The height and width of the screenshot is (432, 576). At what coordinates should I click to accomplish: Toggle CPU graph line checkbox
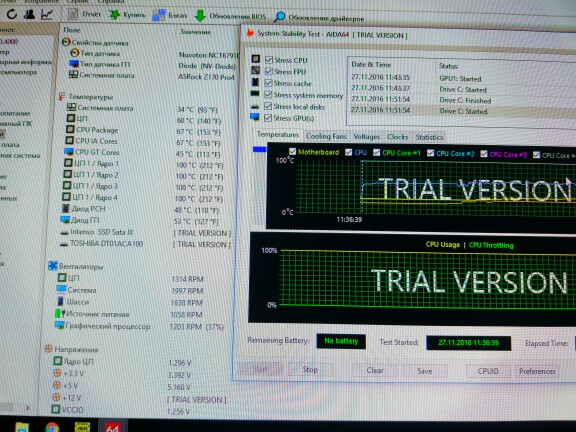[x=349, y=152]
